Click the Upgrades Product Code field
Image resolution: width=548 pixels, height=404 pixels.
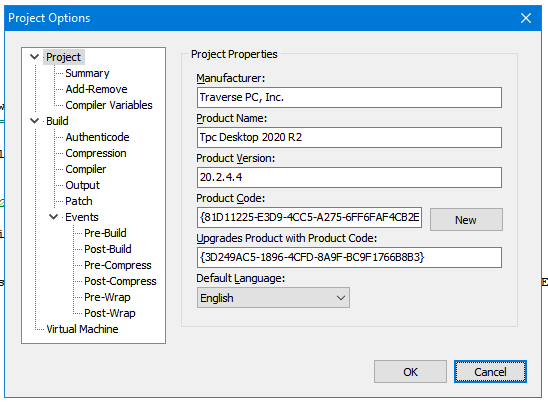point(349,258)
